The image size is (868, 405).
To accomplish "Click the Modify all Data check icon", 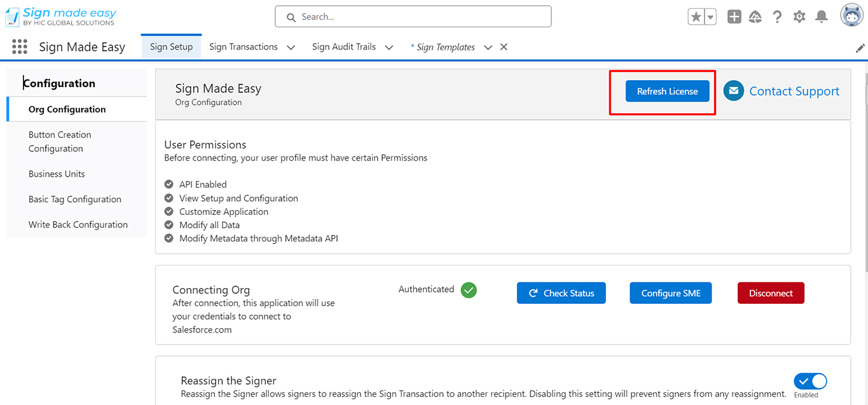I will point(169,224).
